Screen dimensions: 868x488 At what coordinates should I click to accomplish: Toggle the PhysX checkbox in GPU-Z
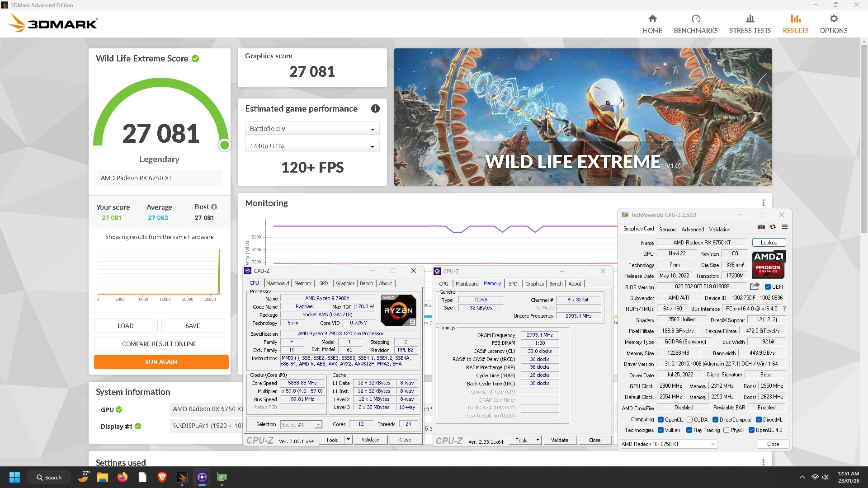click(726, 430)
